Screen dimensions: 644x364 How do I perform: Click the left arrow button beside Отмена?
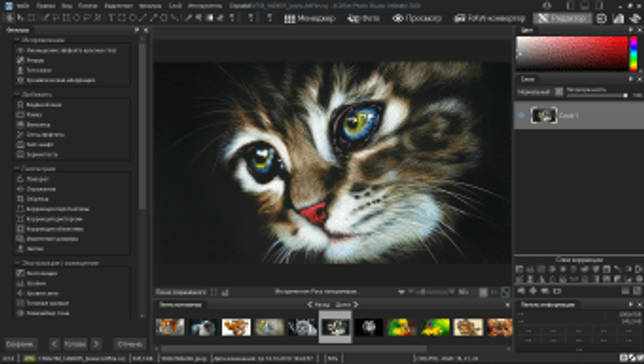pos(55,343)
